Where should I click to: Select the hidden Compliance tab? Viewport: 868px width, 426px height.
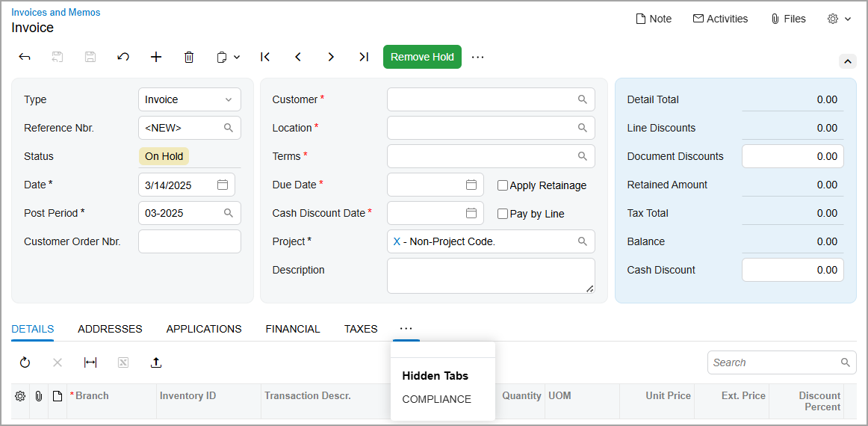(436, 399)
